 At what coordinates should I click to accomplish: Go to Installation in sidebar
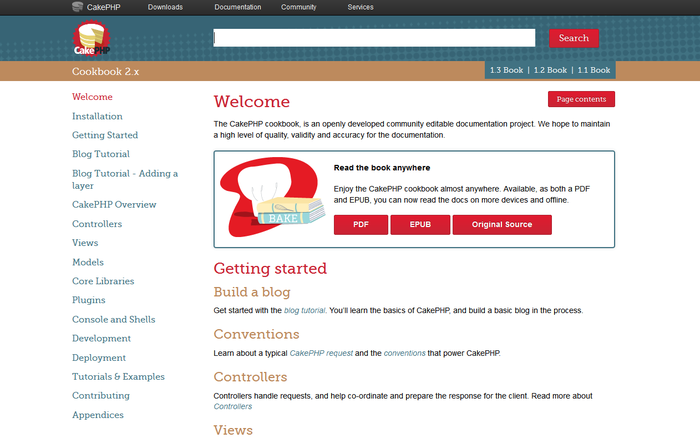[x=97, y=116]
